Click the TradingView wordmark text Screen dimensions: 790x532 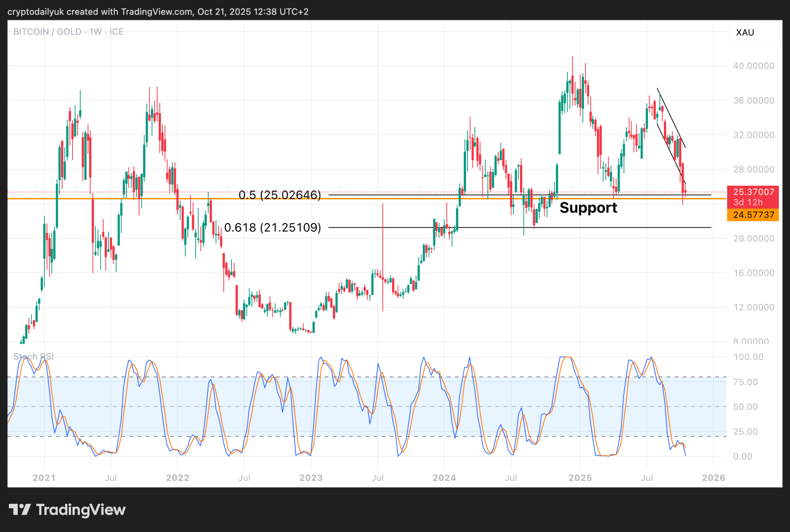point(81,510)
